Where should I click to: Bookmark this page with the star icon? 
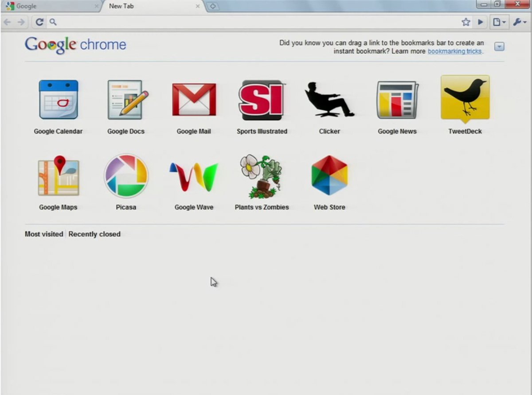pos(465,22)
